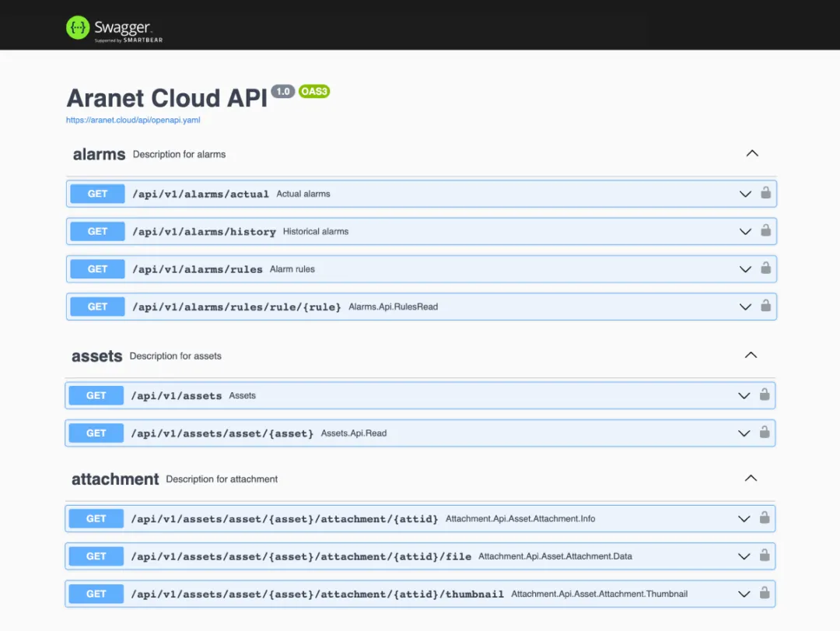Click the /api/v1/assets/asset/{asset} path text
Viewport: 840px width, 631px height.
[222, 433]
